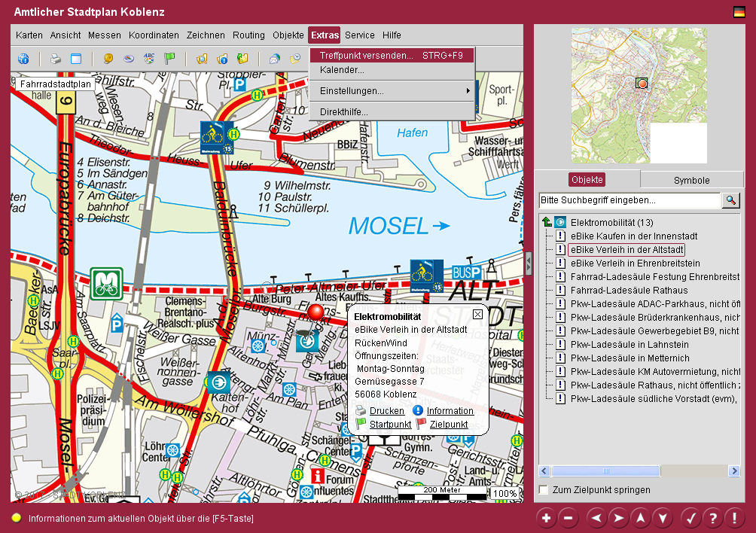Screen dimensions: 756x533
Task: Click the globe info icon in toolbar
Action: pos(23,59)
